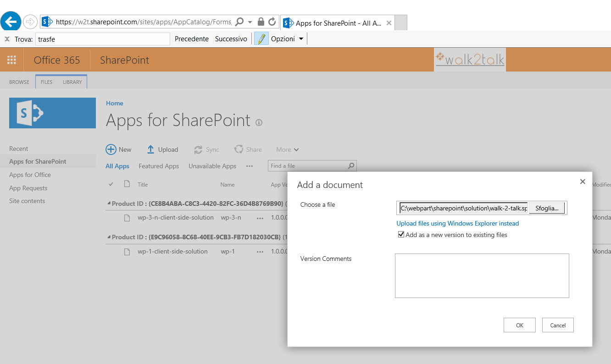Click SharePoint in the suite bar
611x364 pixels.
(124, 60)
